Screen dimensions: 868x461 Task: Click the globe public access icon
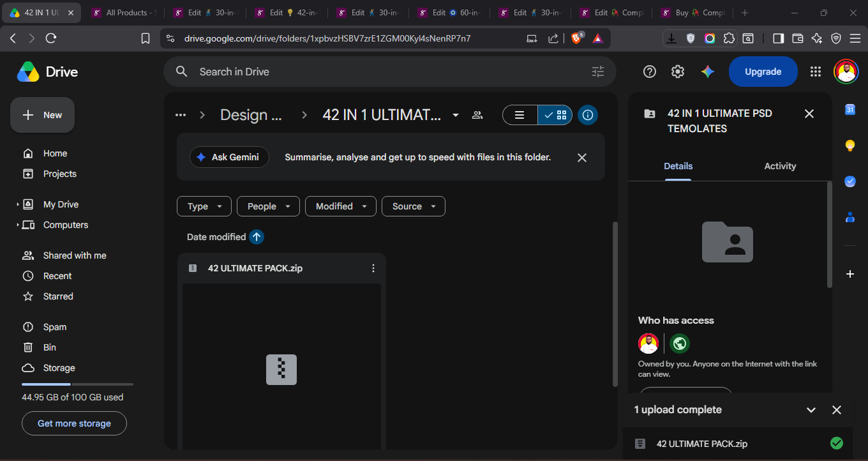coord(680,344)
